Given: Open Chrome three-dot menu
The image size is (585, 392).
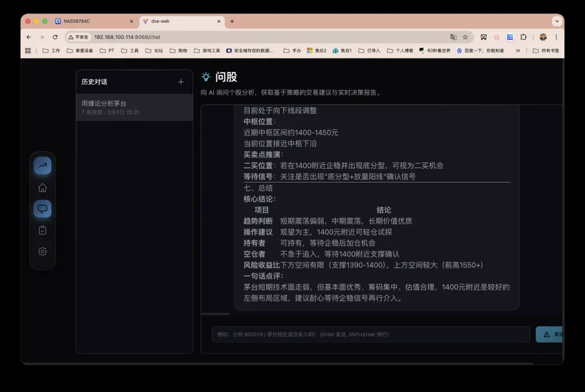Looking at the screenshot, I should point(556,37).
